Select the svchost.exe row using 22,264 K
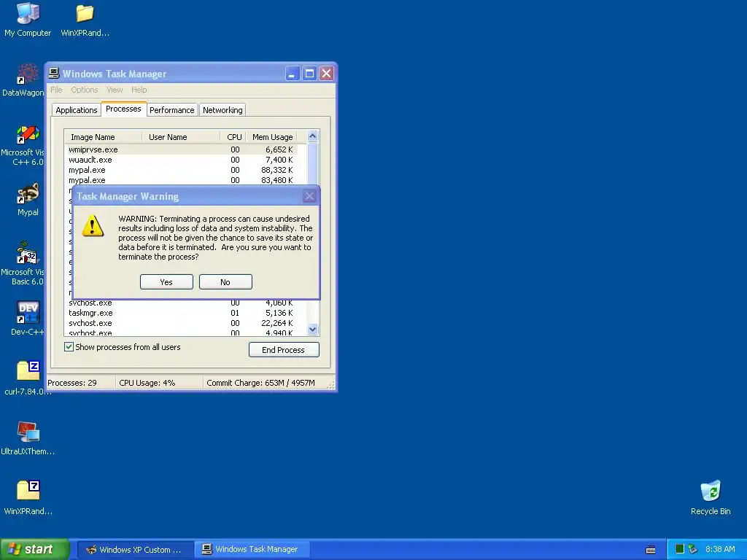The width and height of the screenshot is (747, 560). (x=182, y=323)
